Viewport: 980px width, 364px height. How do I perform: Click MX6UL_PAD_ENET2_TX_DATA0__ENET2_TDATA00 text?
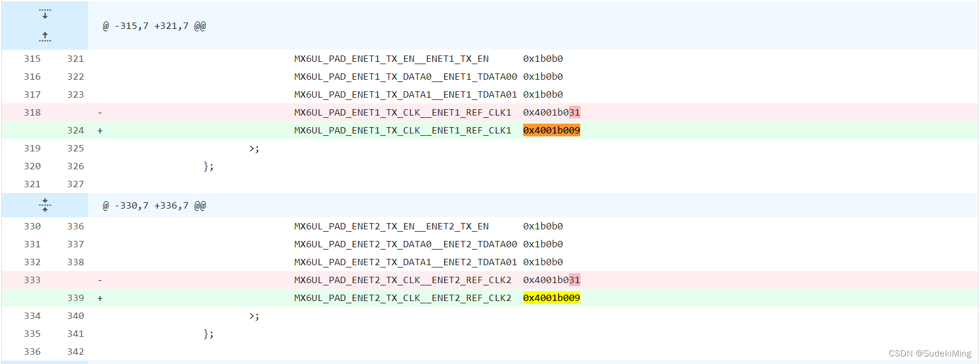click(x=405, y=244)
